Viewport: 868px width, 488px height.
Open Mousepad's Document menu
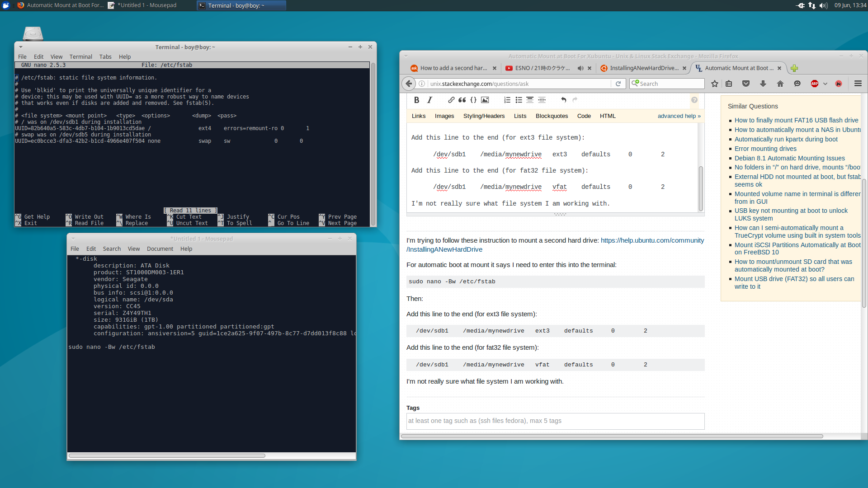pos(160,249)
